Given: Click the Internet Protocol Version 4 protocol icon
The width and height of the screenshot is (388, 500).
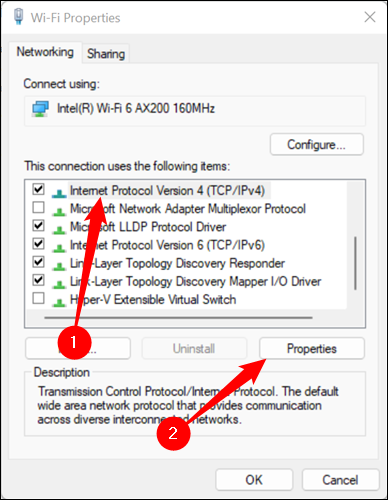Looking at the screenshot, I should tap(59, 193).
